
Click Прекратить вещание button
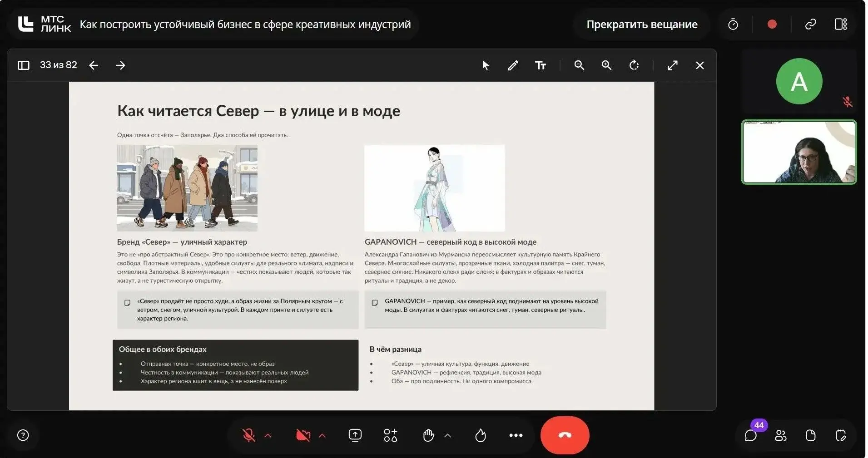642,25
